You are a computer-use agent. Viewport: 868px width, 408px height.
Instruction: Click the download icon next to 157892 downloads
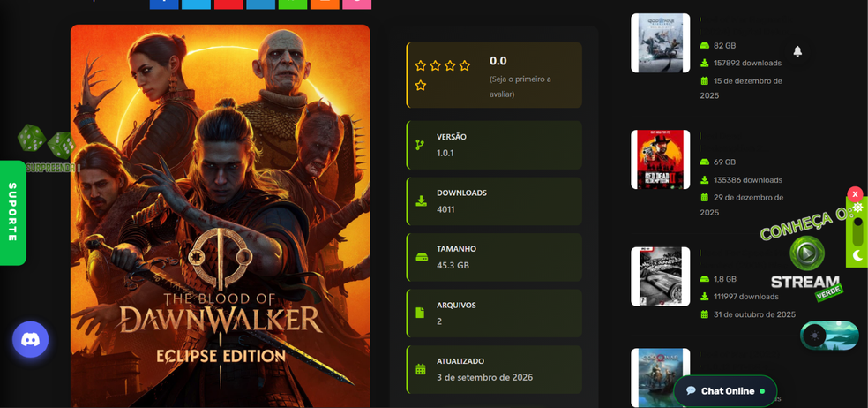705,64
